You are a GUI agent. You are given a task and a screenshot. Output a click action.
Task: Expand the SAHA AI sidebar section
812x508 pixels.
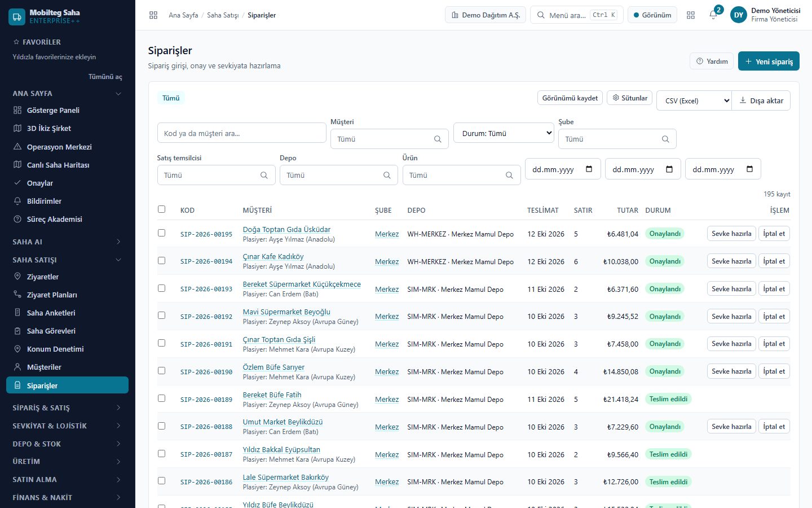(67, 242)
